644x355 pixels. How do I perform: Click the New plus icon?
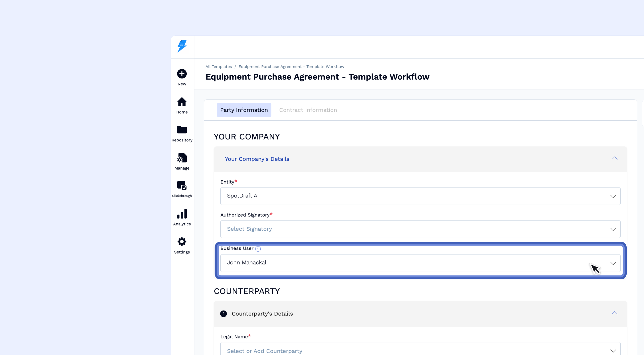point(182,74)
